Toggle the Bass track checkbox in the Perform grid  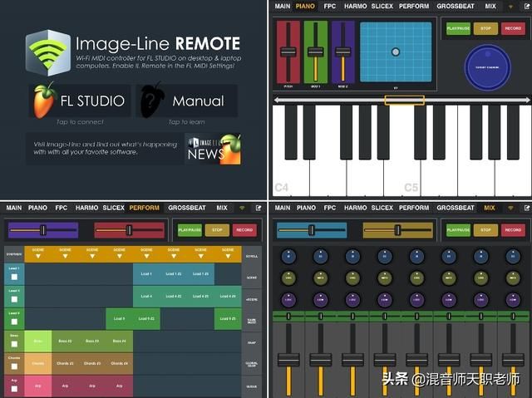[x=14, y=344]
